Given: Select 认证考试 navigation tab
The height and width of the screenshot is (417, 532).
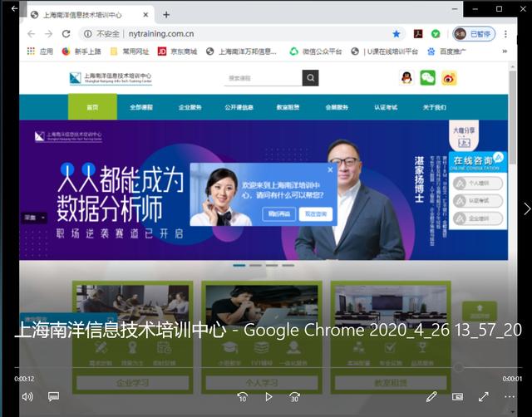Looking at the screenshot, I should coord(386,107).
